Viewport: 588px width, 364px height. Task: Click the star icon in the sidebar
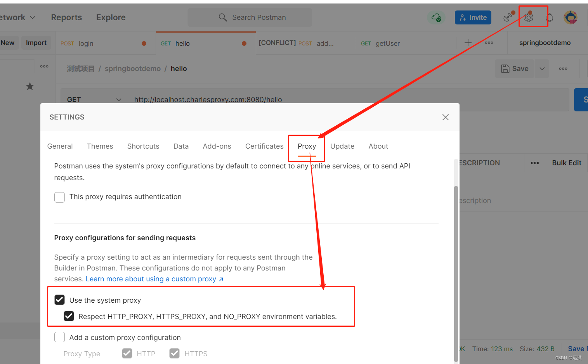coord(30,87)
